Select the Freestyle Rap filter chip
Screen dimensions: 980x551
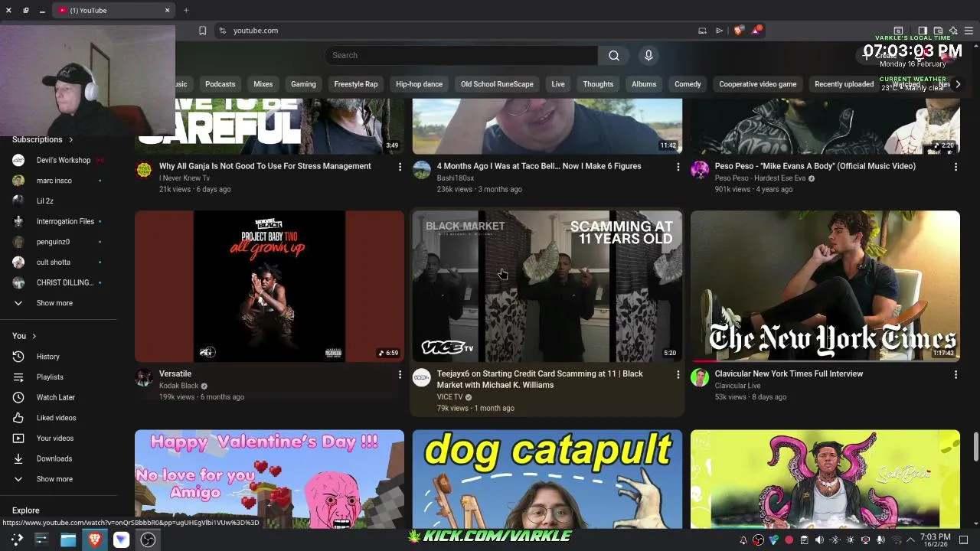[356, 84]
